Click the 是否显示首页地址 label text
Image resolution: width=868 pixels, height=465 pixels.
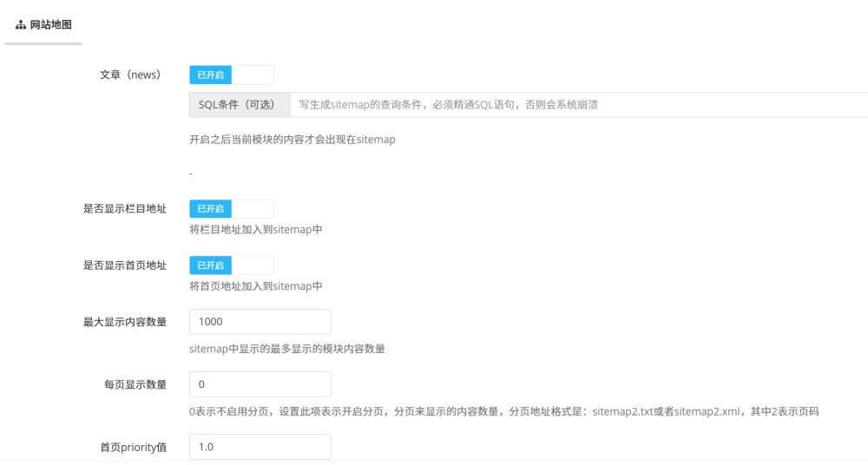[124, 265]
